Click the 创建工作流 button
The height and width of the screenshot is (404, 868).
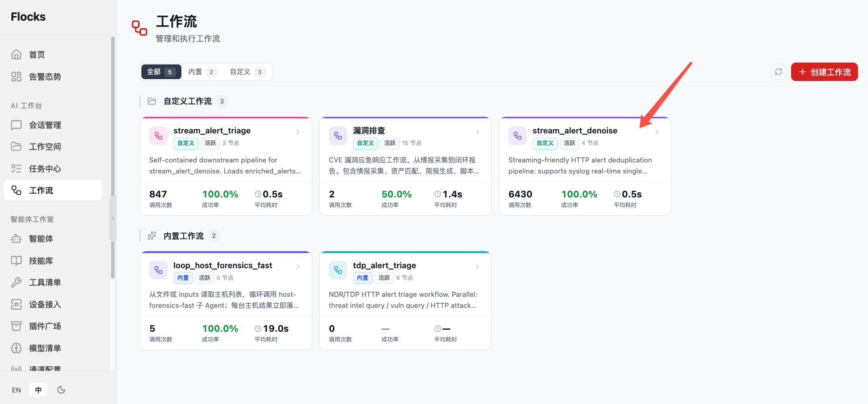(824, 72)
